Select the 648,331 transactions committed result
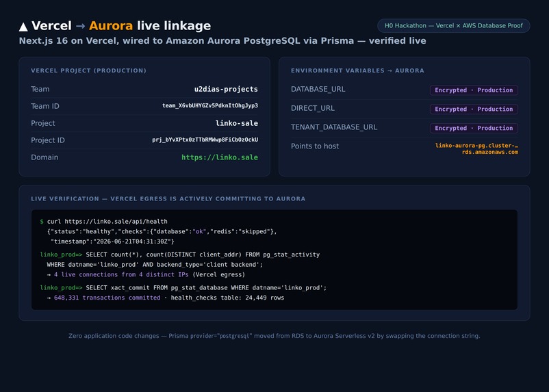The width and height of the screenshot is (549, 392). [107, 298]
